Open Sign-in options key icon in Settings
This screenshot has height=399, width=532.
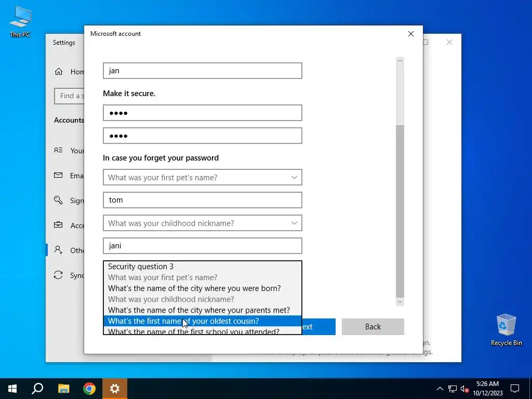58,200
